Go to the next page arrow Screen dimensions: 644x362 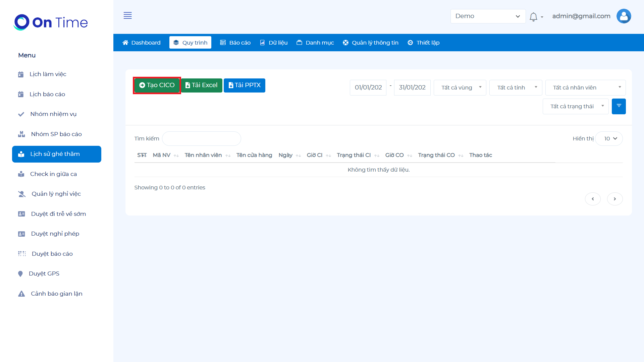coord(614,199)
